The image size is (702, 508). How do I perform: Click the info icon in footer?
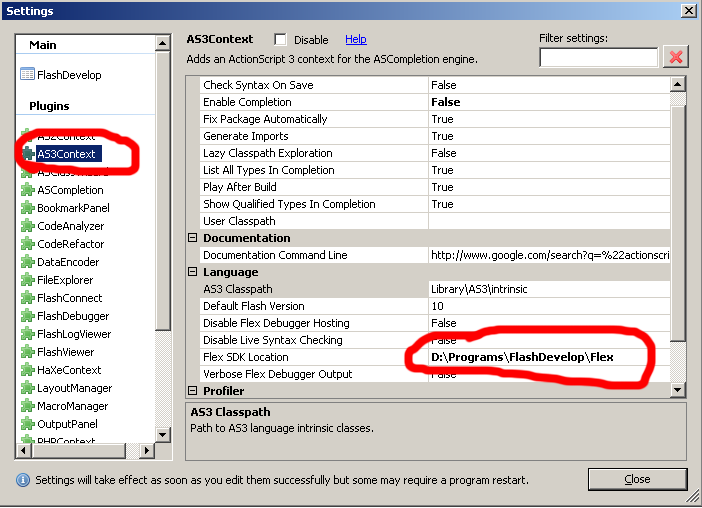point(23,480)
